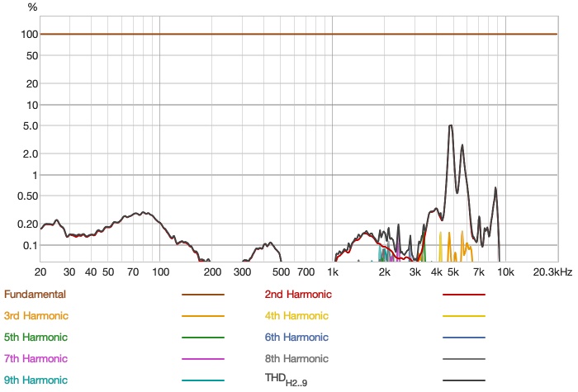Click the grayed 8th Harmonic label
Screen dimensions: 578x392
click(296, 359)
